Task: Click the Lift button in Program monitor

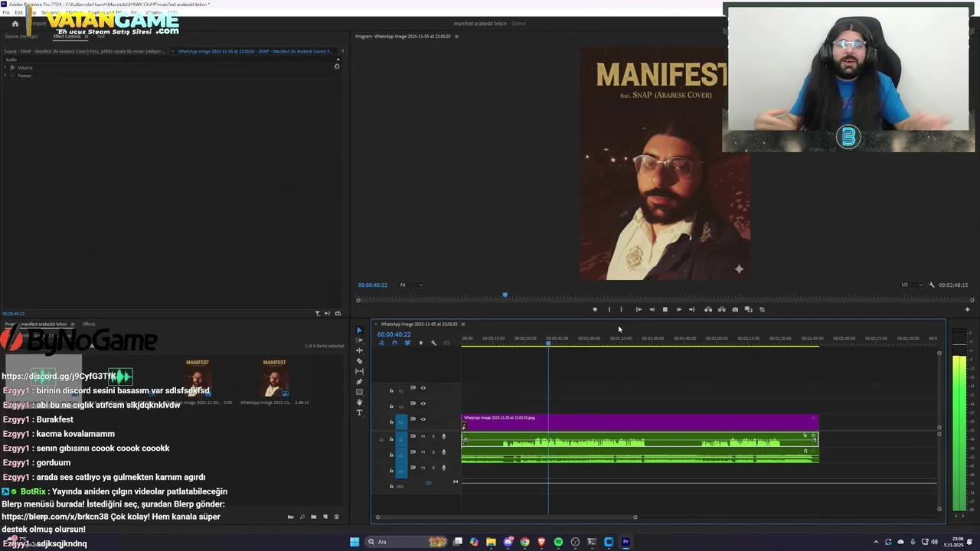Action: (x=708, y=309)
